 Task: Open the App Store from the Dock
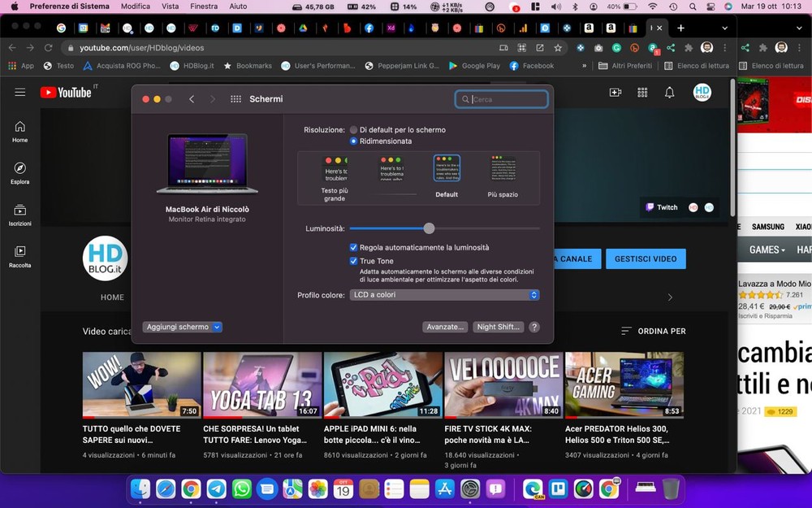tap(445, 488)
